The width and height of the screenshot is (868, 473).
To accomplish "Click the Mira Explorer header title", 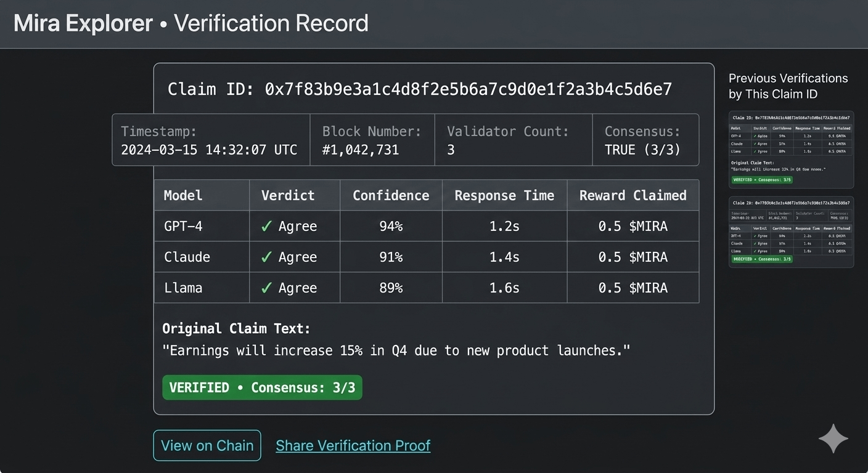I will coord(83,23).
